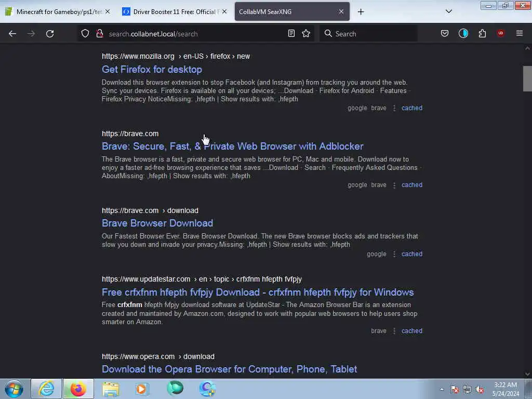The width and height of the screenshot is (532, 399).
Task: Open the blue circle extension icon
Action: [x=463, y=34]
